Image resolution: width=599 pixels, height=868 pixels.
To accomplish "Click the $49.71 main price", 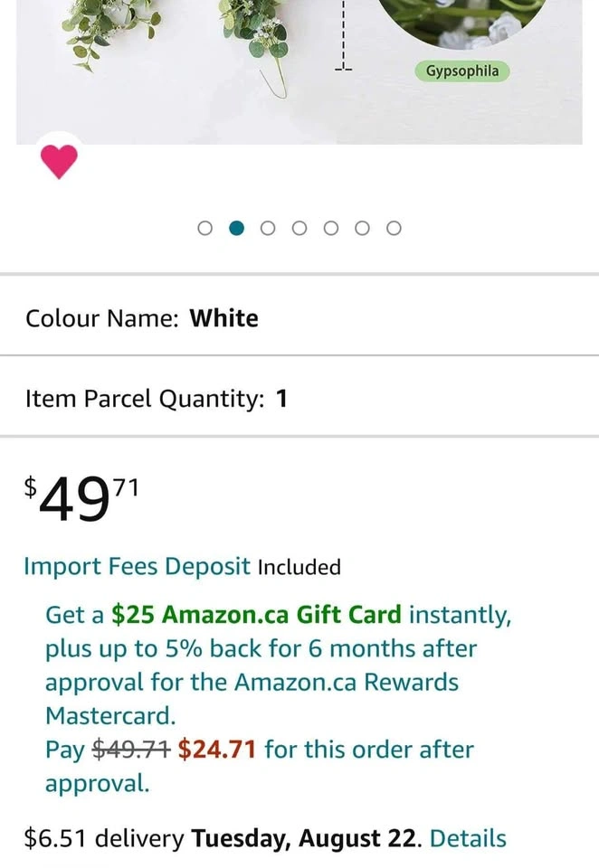I will pos(81,499).
